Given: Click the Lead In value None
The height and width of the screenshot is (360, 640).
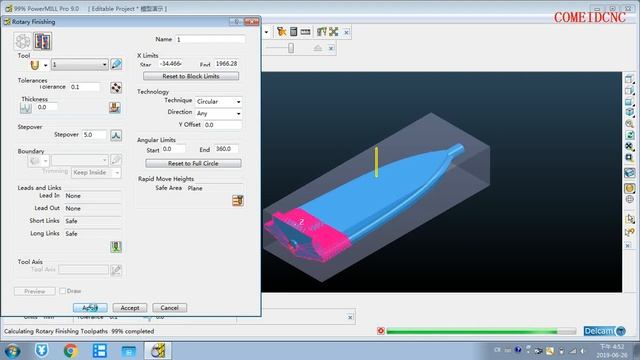Looking at the screenshot, I should [93, 196].
